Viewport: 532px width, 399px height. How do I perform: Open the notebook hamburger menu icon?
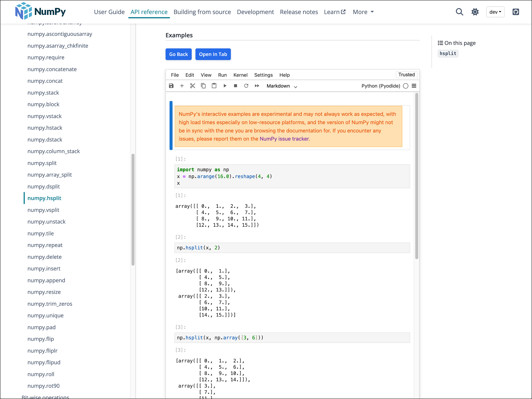pyautogui.click(x=414, y=86)
